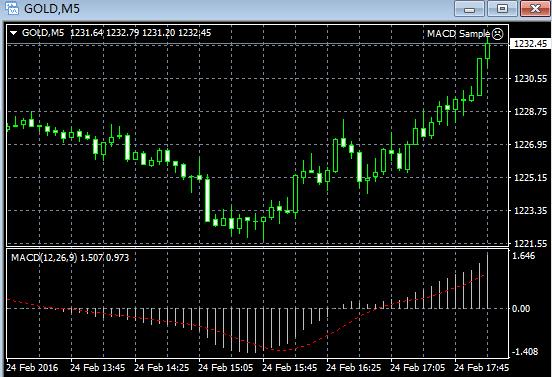The width and height of the screenshot is (552, 377).
Task: Click the current price tag 1232.45
Action: [x=531, y=44]
